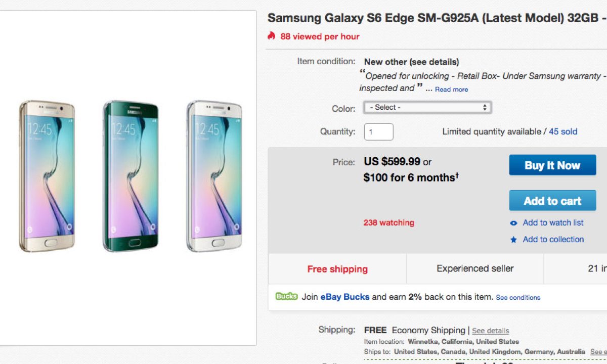
Task: Click the star icon beside collection
Action: point(513,240)
